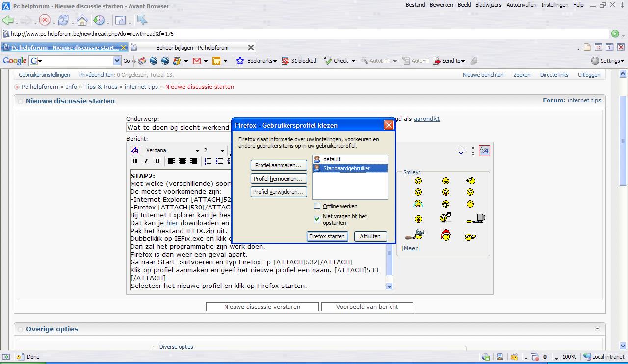Insert numbered list in editor
Screen dimensions: 628x364
point(208,161)
